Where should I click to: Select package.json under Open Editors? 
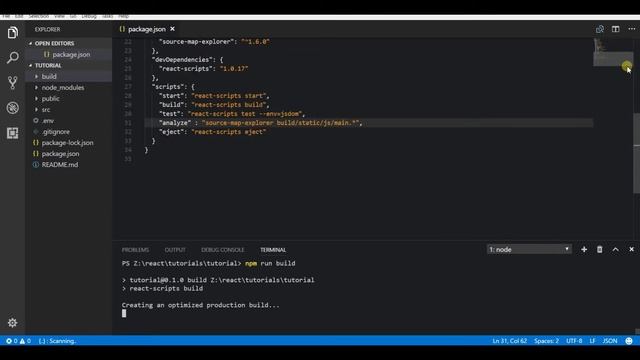pos(71,54)
